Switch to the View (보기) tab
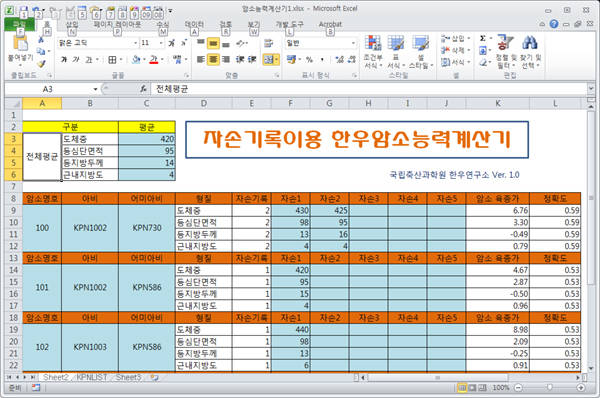 coord(253,24)
